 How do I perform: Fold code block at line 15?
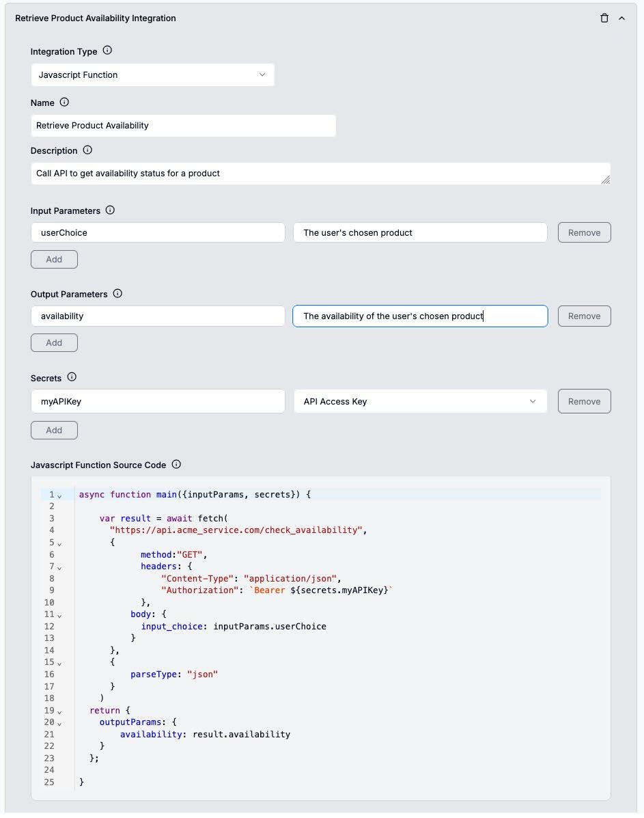(59, 664)
